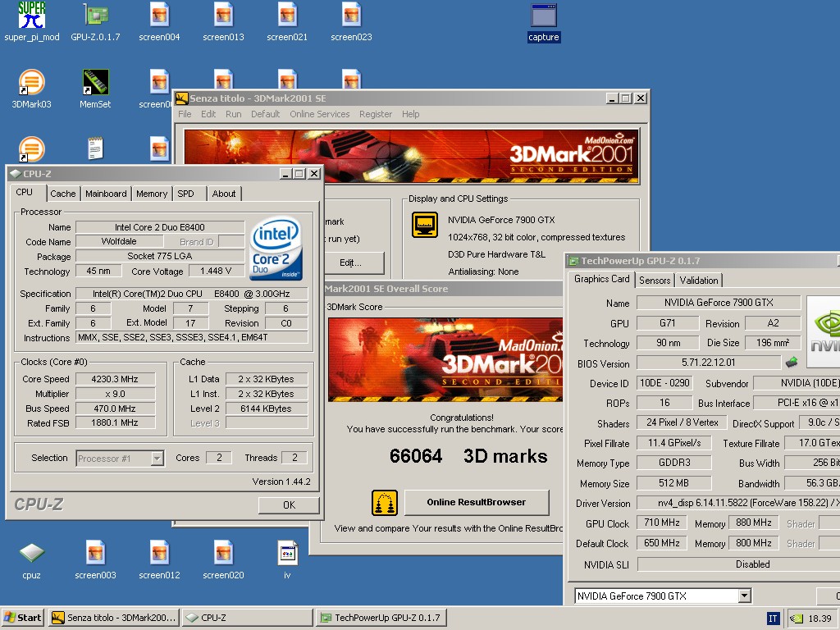
Task: Click the IT language indicator in tray
Action: point(773,619)
